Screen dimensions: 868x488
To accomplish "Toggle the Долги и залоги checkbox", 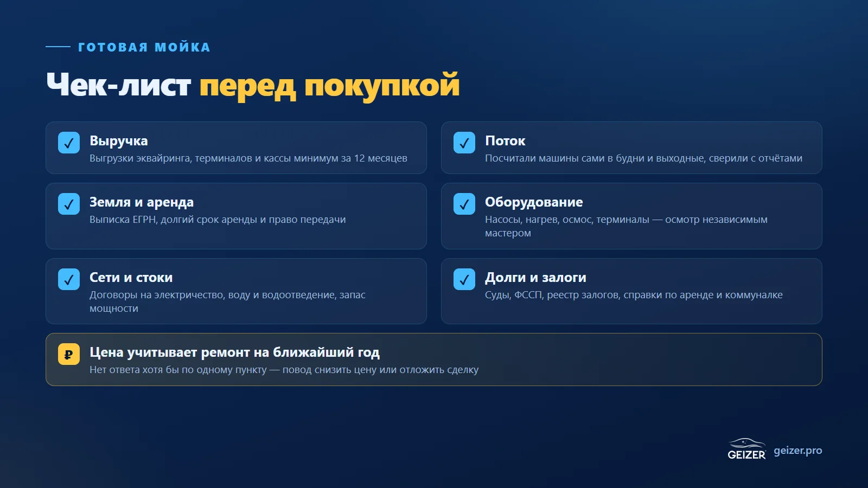I will [464, 279].
